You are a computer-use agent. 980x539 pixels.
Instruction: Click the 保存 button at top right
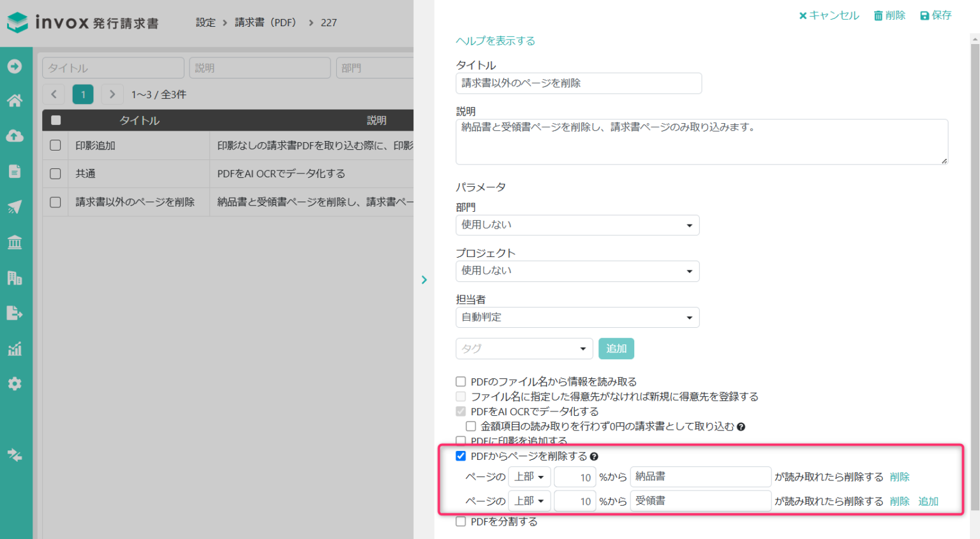click(935, 15)
